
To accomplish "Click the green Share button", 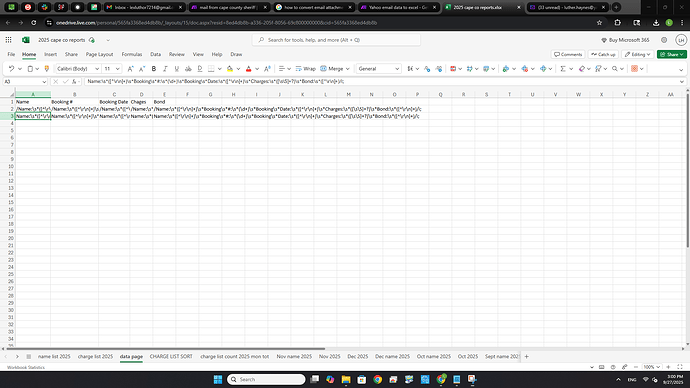I will 672,55.
